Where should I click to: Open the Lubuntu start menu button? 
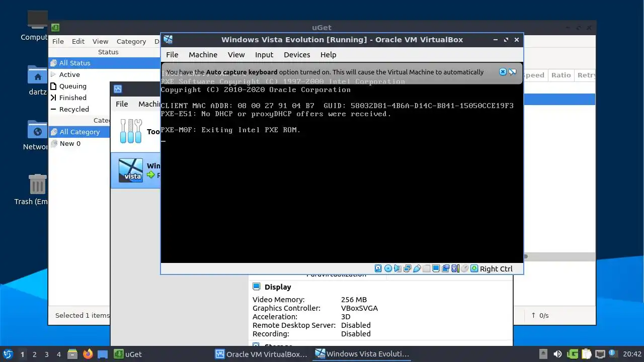(8, 354)
